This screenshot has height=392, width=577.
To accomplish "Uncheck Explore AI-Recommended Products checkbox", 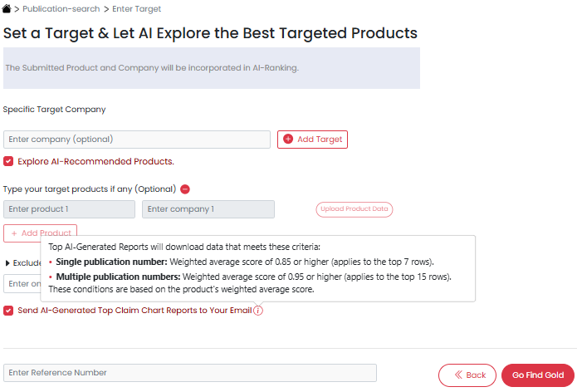I will click(x=8, y=161).
